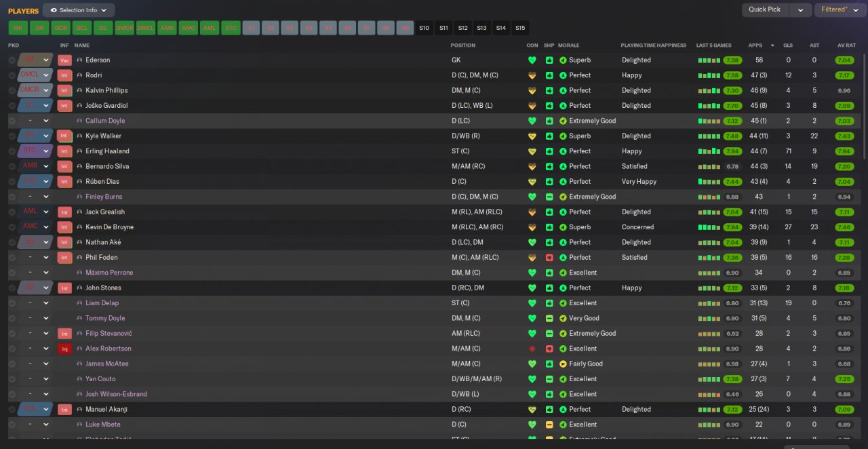Open the Selection Info dropdown
This screenshot has height=449, width=868.
(x=79, y=10)
